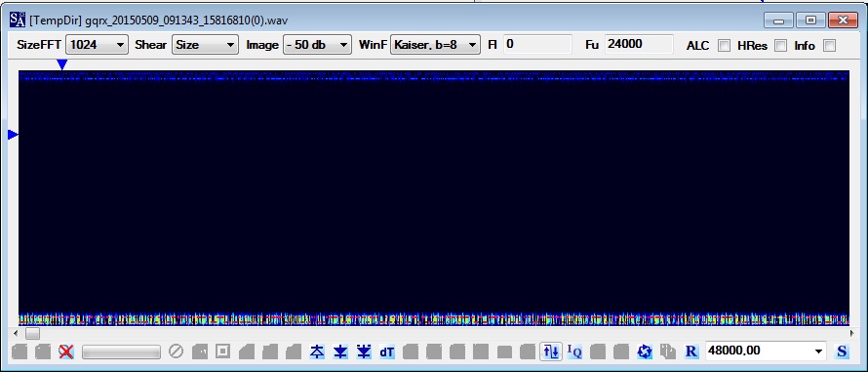Click the Fl frequency field showing 0
Viewport: 868px width, 372px height.
pyautogui.click(x=537, y=44)
